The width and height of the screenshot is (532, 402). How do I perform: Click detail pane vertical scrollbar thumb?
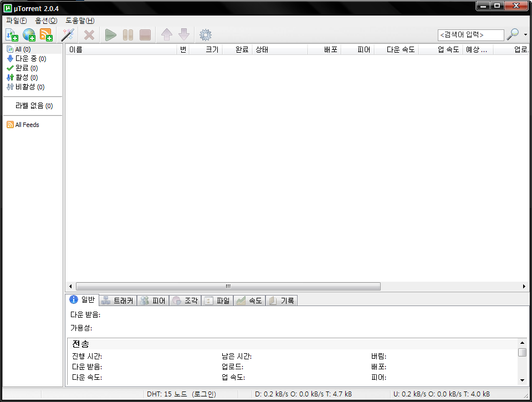pos(522,353)
